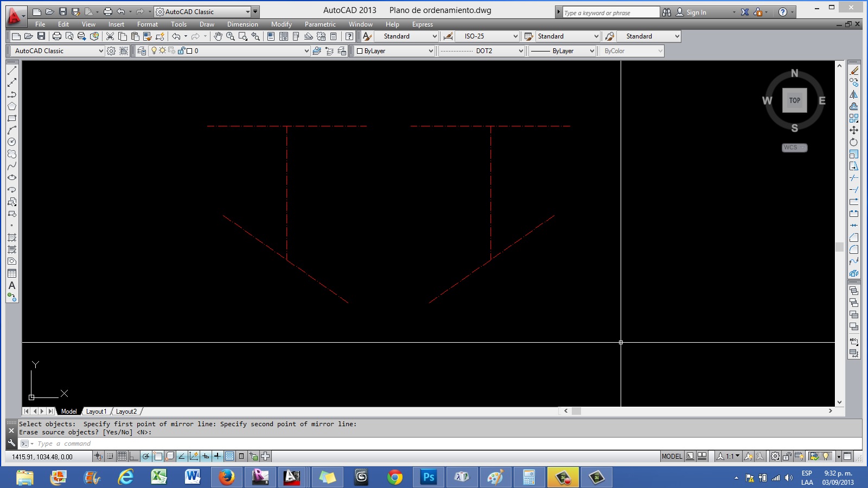Open the Modify menu
868x488 pixels.
[x=282, y=24]
